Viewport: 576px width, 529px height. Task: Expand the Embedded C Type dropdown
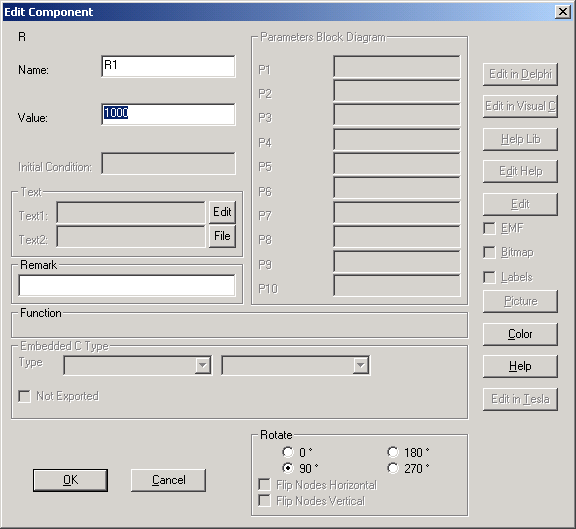(137, 365)
